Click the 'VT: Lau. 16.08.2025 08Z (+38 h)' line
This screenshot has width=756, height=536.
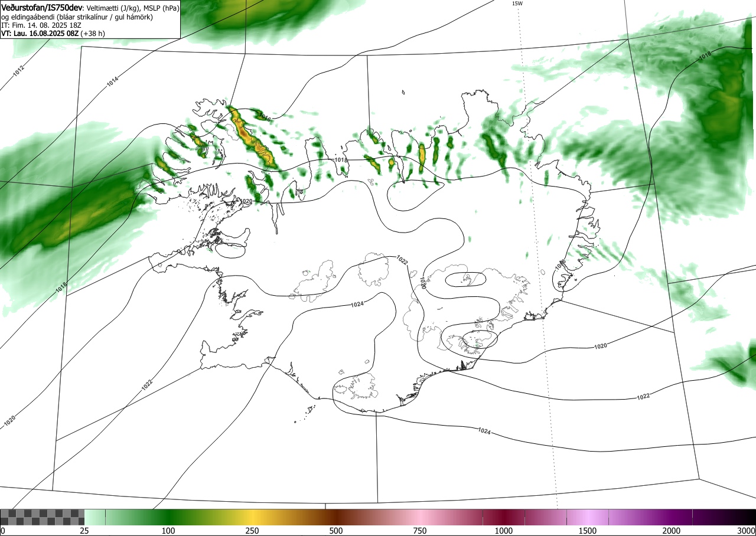(53, 34)
